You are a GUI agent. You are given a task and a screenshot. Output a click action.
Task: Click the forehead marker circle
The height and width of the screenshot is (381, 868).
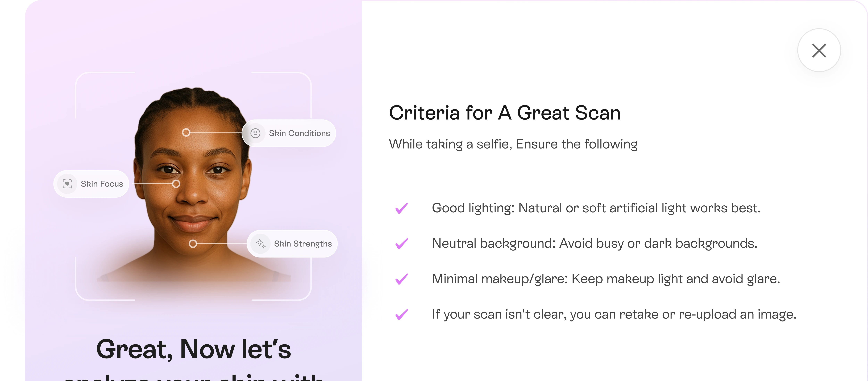point(186,133)
